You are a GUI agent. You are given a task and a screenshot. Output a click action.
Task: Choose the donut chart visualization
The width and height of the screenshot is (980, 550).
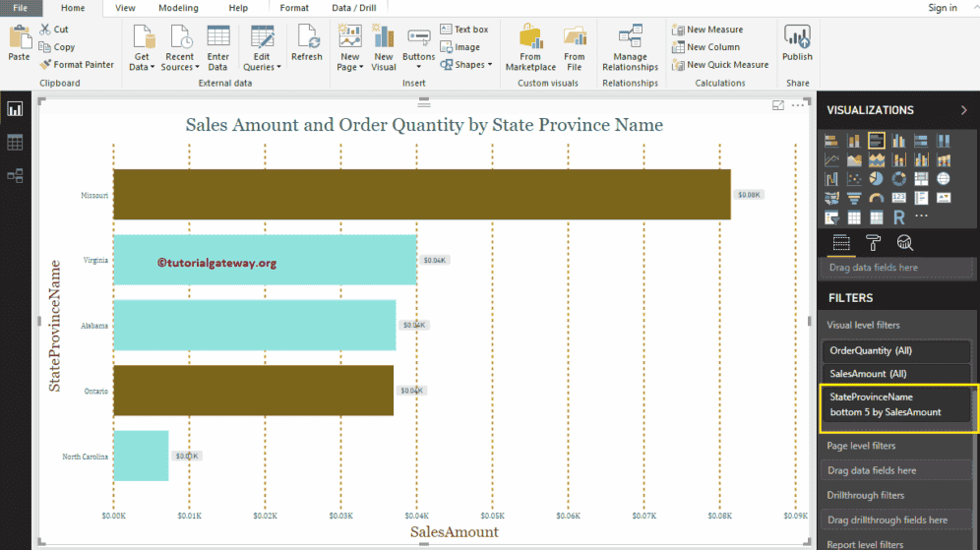[x=898, y=179]
